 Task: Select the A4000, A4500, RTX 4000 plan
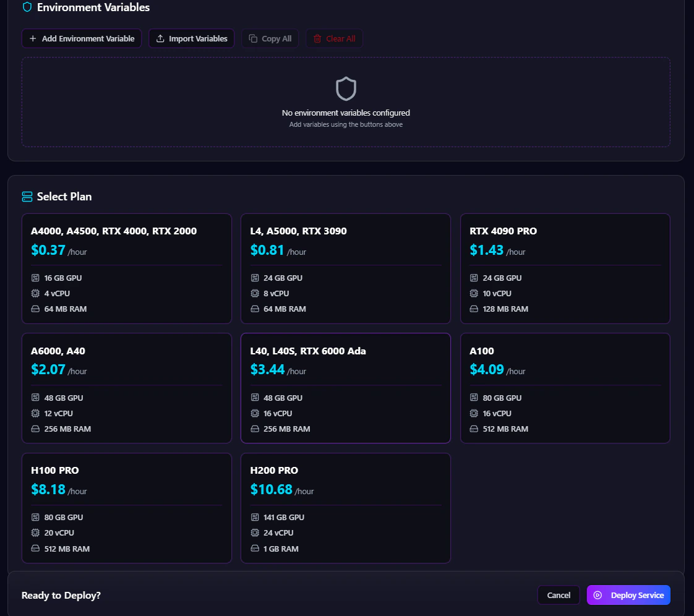coord(127,268)
